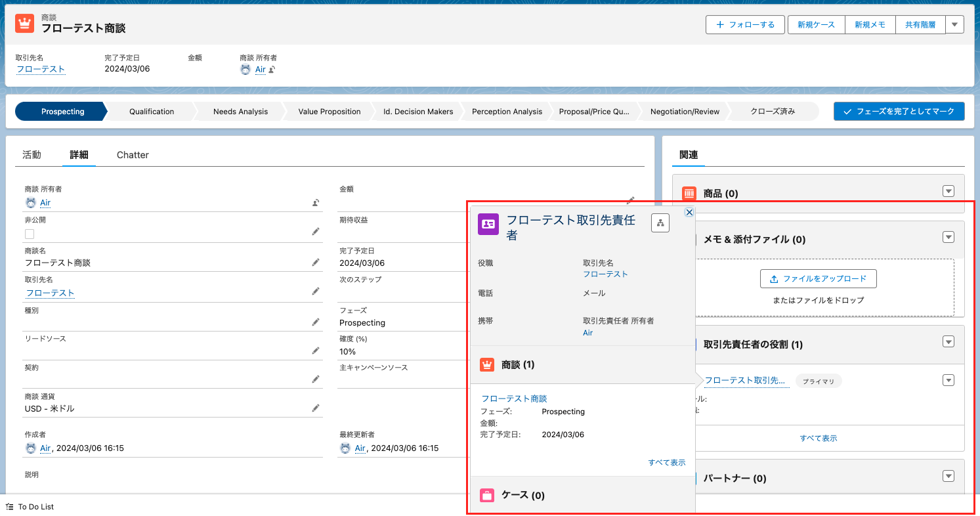The width and height of the screenshot is (980, 516).
Task: Click edit pencil for リードソース field
Action: pyautogui.click(x=316, y=351)
